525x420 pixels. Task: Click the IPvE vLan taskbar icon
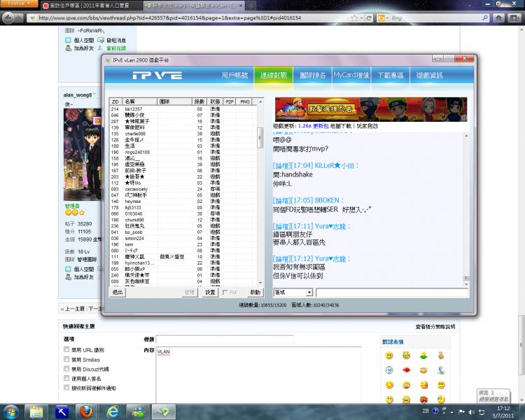click(x=164, y=410)
